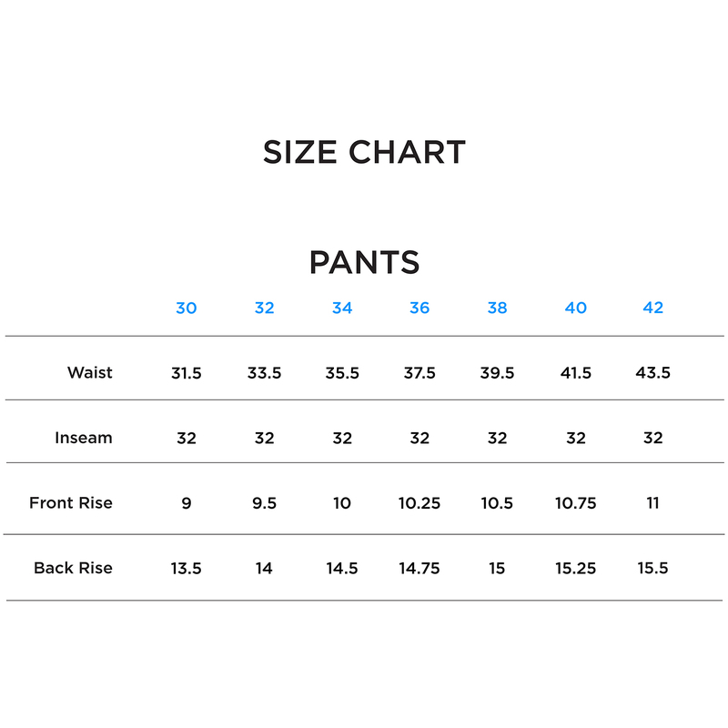The width and height of the screenshot is (728, 728).
Task: Click the 10.75 front rise cell
Action: 576,503
